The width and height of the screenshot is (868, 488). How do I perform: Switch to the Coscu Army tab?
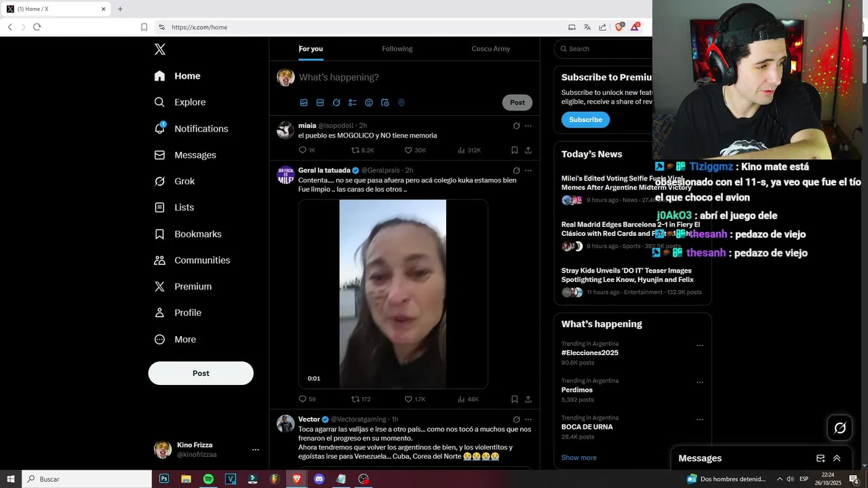pyautogui.click(x=490, y=49)
